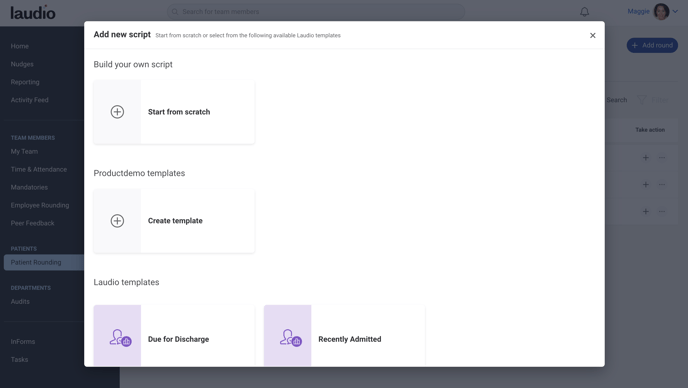
Task: Open Tasks in sidebar
Action: (19, 359)
